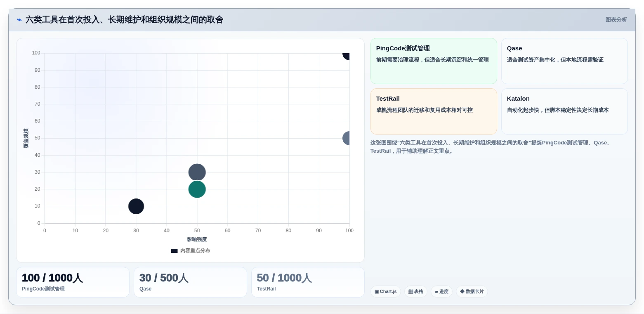Click the 覆盖规模 y-axis title

26,138
